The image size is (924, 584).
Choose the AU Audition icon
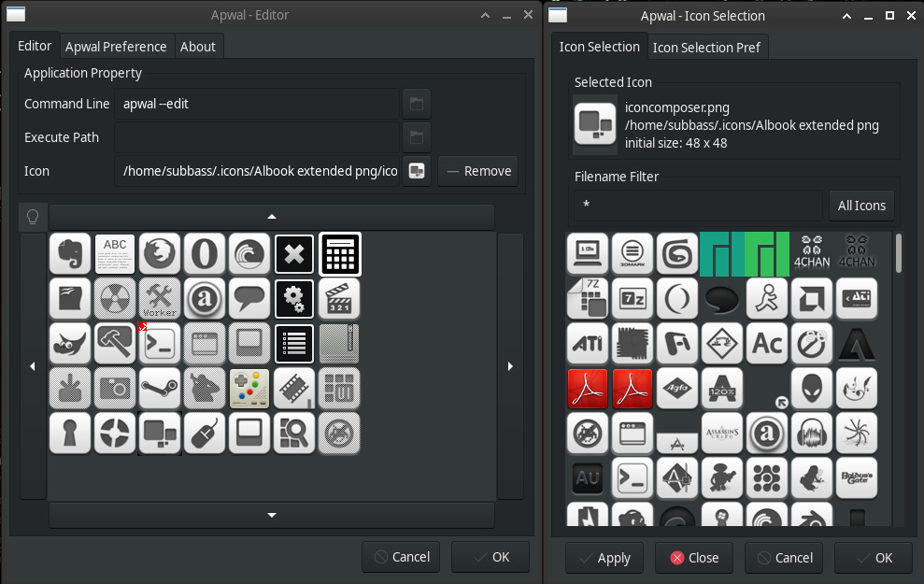pyautogui.click(x=588, y=477)
